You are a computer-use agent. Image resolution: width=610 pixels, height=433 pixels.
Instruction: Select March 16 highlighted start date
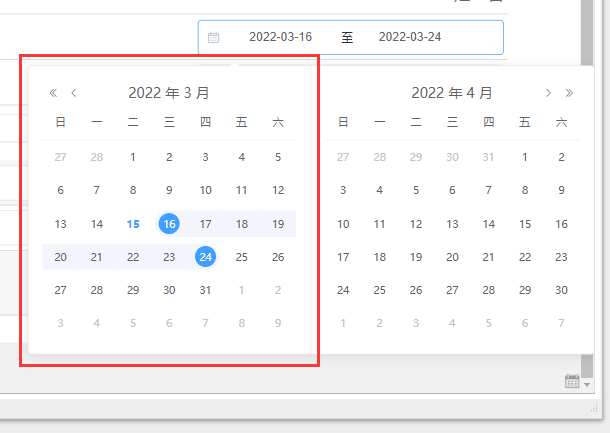pyautogui.click(x=169, y=224)
